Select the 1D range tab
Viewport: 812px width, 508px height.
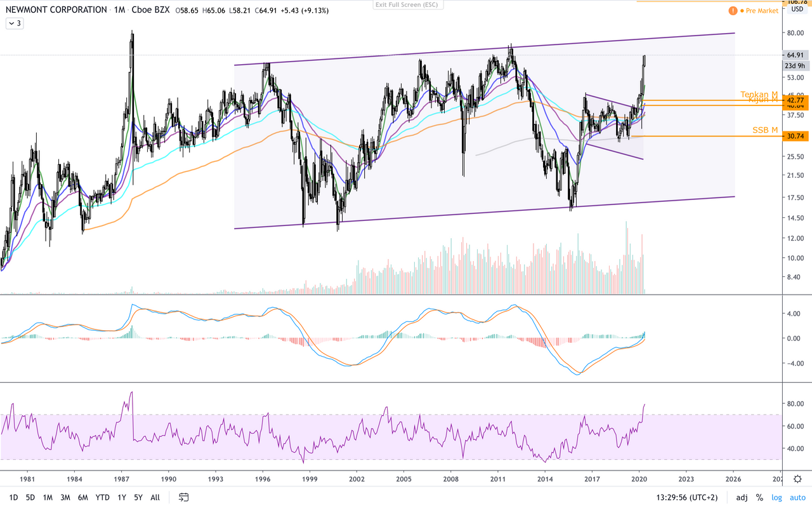pos(13,497)
